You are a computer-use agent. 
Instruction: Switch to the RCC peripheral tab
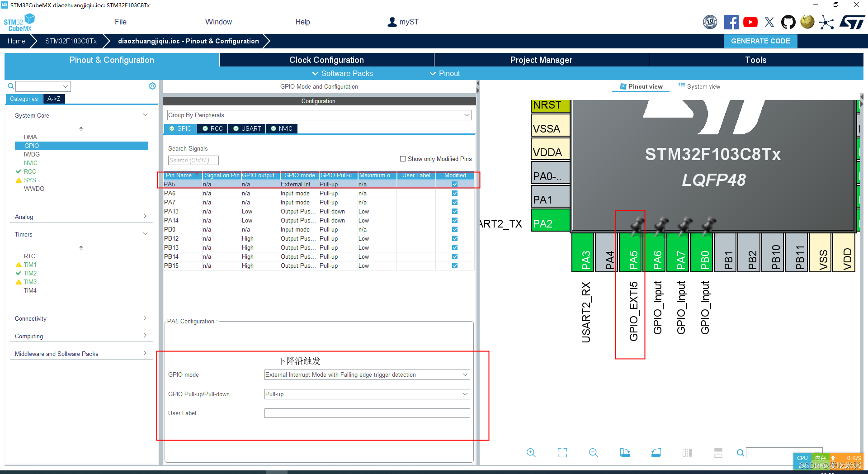click(212, 128)
